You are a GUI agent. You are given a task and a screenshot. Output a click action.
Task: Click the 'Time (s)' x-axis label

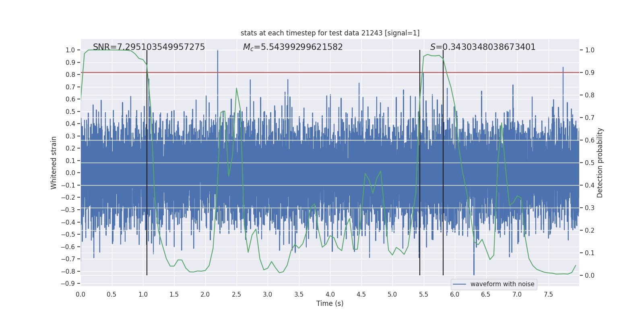[330, 303]
